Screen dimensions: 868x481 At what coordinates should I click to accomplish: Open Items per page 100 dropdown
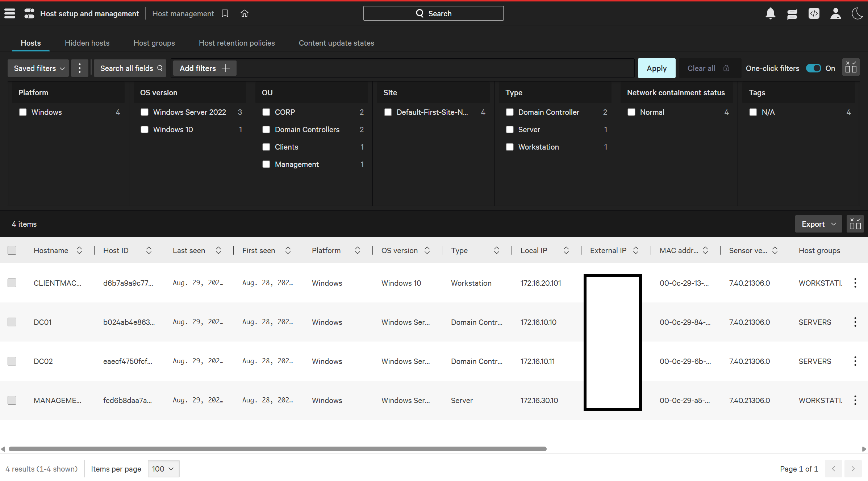click(163, 469)
